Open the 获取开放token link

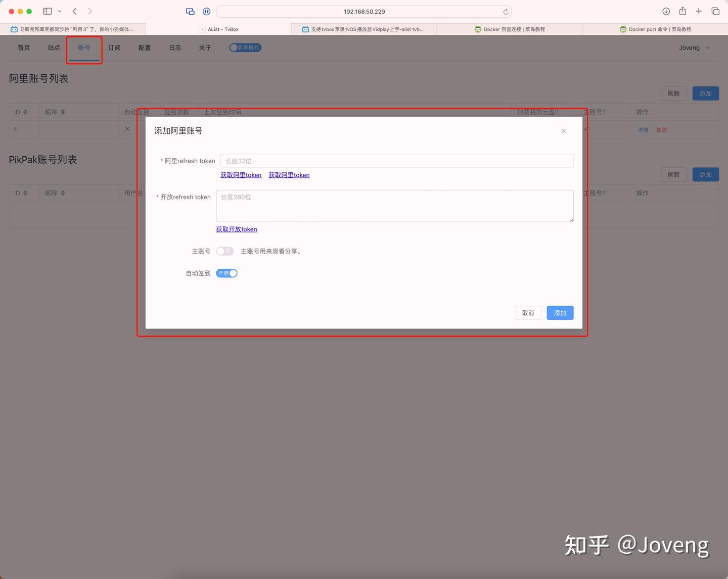[x=237, y=229]
